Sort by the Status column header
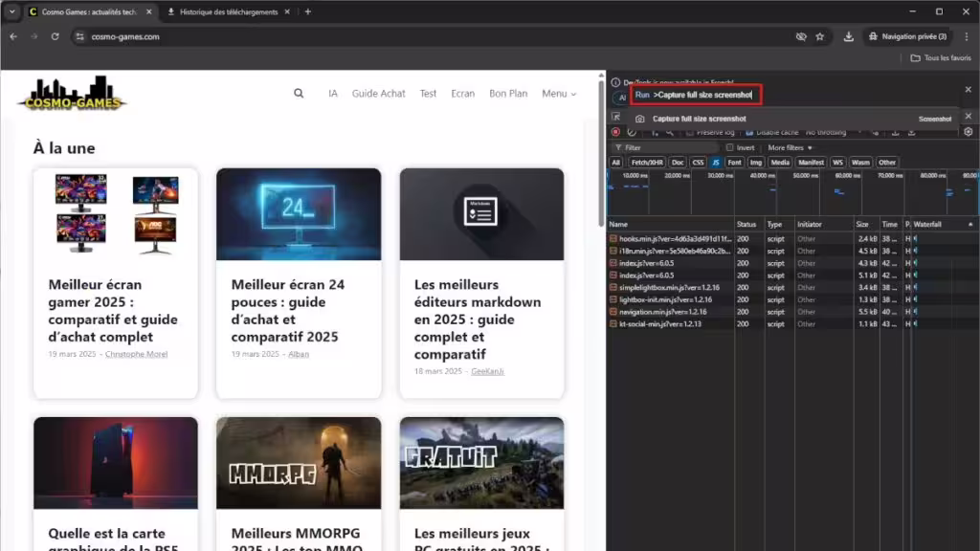The width and height of the screenshot is (980, 551). coord(748,224)
